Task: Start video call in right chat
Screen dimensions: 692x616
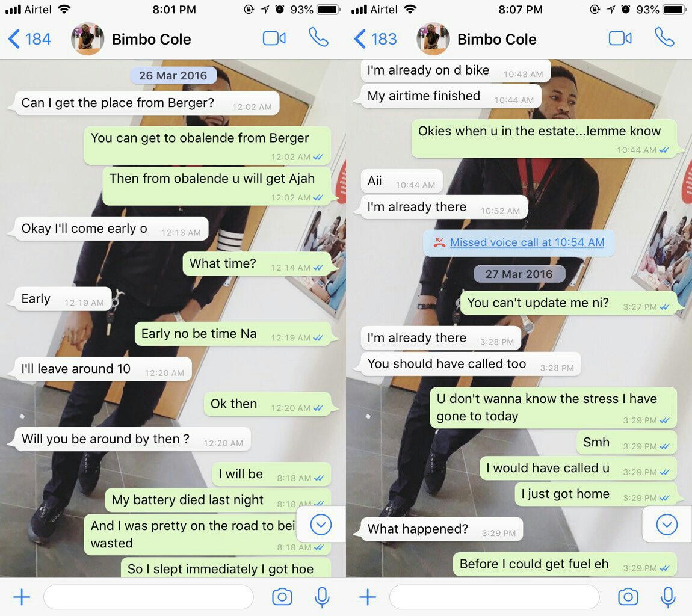Action: point(620,38)
